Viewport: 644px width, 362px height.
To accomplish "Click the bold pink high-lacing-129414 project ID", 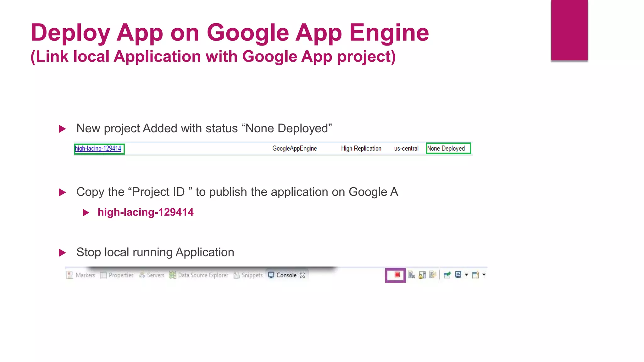I will 146,212.
